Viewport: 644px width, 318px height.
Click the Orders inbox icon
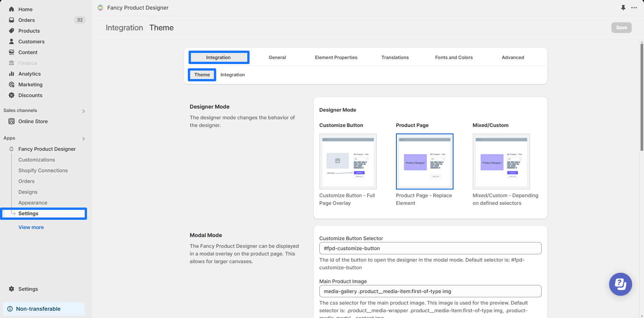11,20
